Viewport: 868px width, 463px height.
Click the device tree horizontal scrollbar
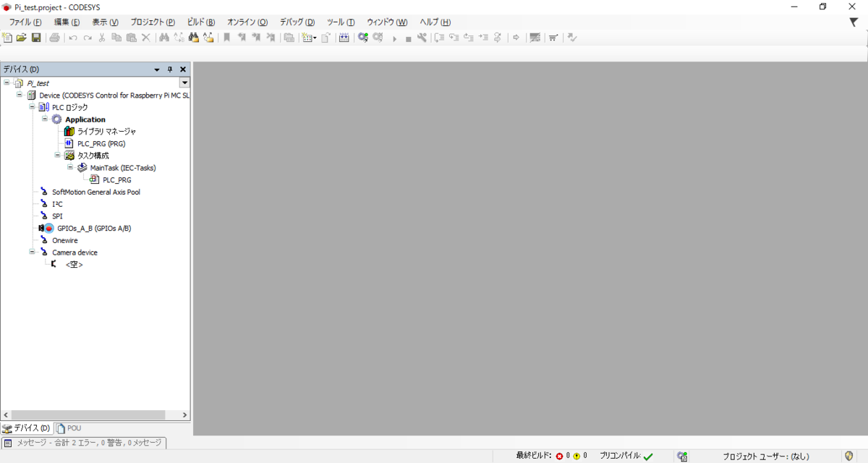88,415
